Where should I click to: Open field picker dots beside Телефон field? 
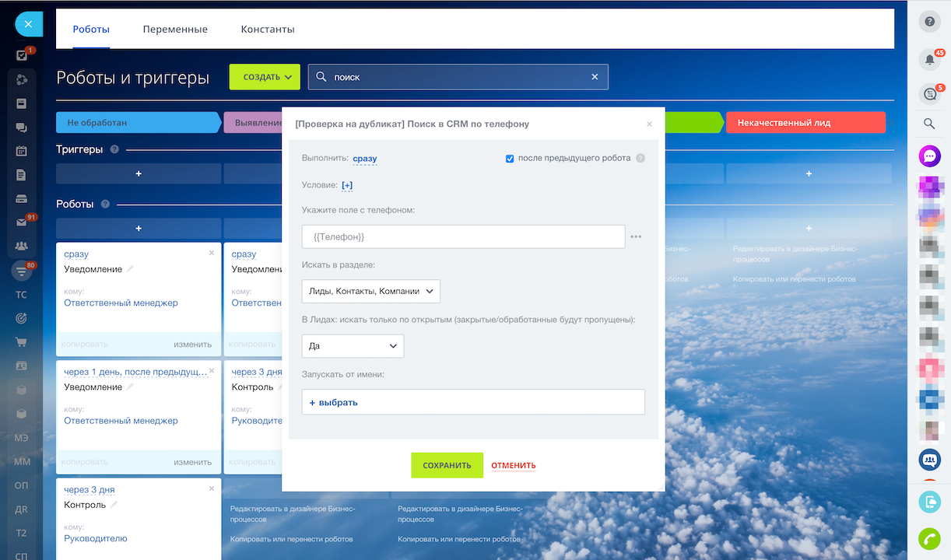(x=636, y=236)
